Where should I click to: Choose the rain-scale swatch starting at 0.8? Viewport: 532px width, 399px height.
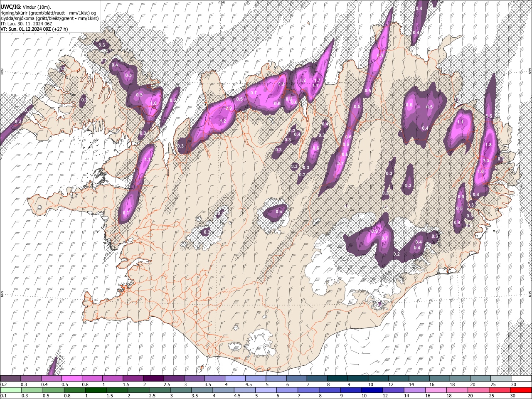(75, 390)
